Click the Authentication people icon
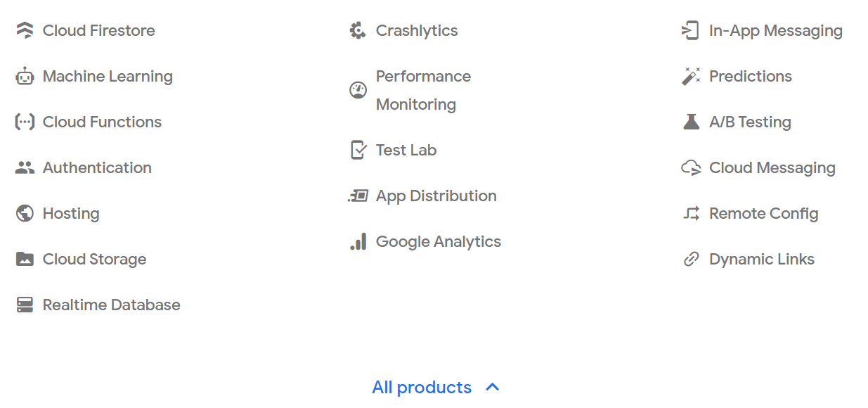 (x=25, y=167)
